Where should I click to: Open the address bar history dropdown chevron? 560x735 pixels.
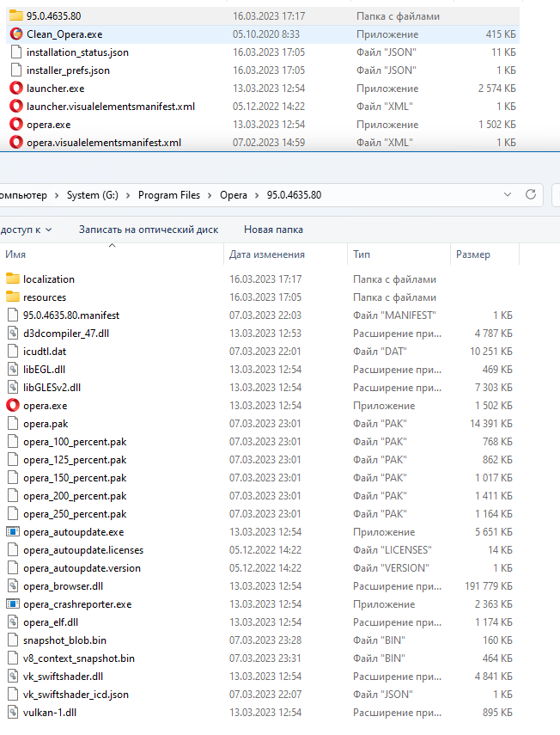(507, 195)
